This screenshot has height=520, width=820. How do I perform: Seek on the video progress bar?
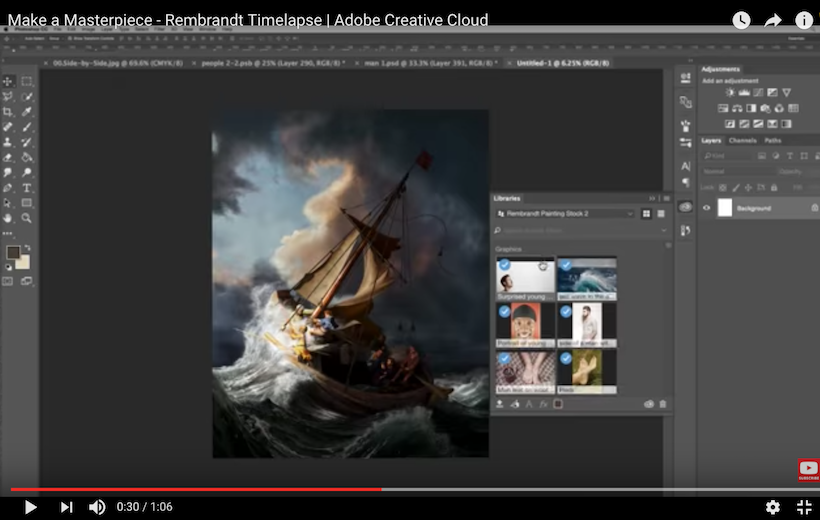point(415,490)
